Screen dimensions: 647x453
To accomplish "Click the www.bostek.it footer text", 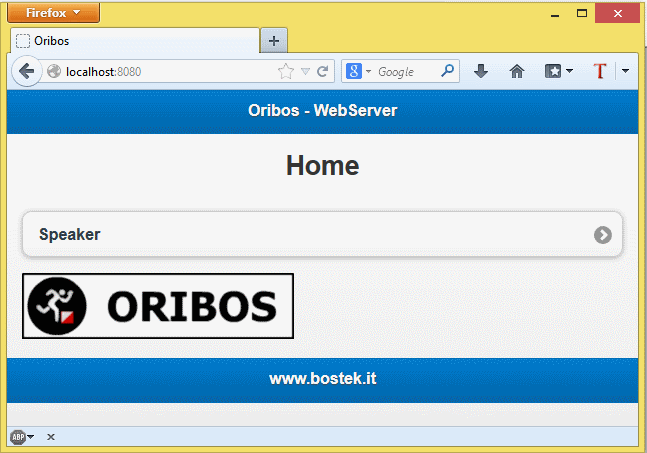I will [323, 379].
